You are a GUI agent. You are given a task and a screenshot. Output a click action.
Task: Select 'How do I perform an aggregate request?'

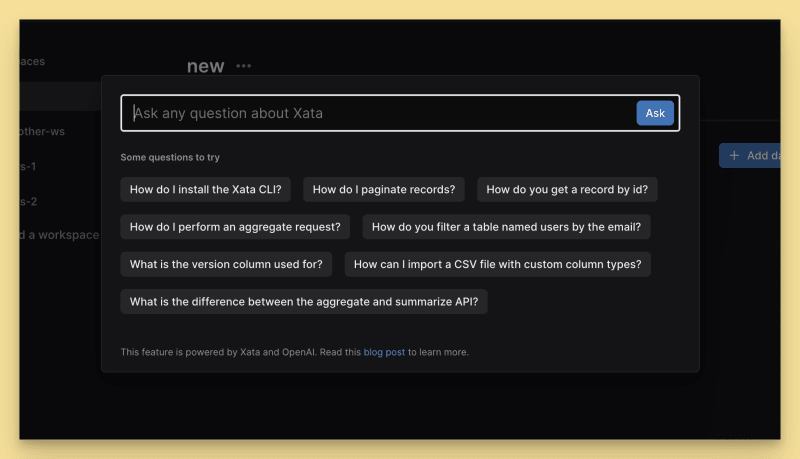pyautogui.click(x=235, y=227)
